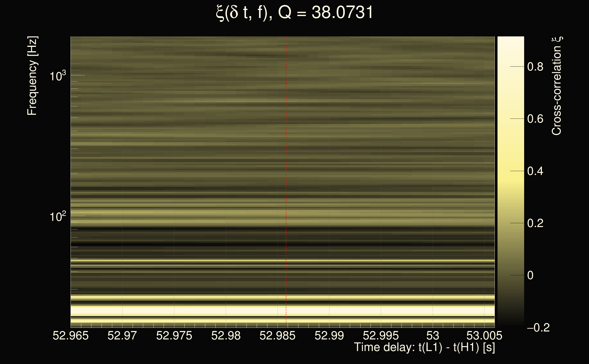Click the 0.4 colorbar tick label
This screenshot has height=364, width=589.
(x=535, y=171)
